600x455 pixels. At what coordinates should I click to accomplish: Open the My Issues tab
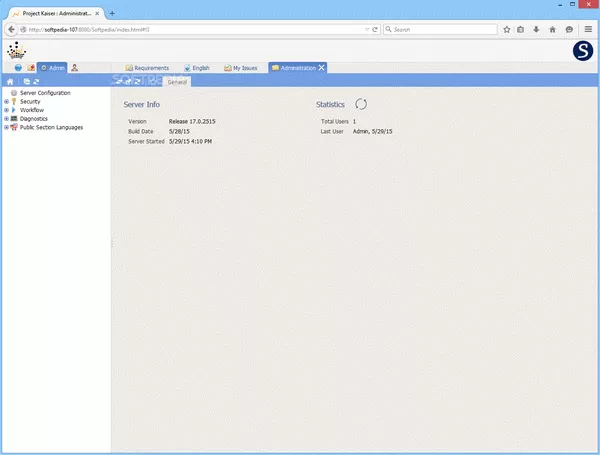[241, 68]
